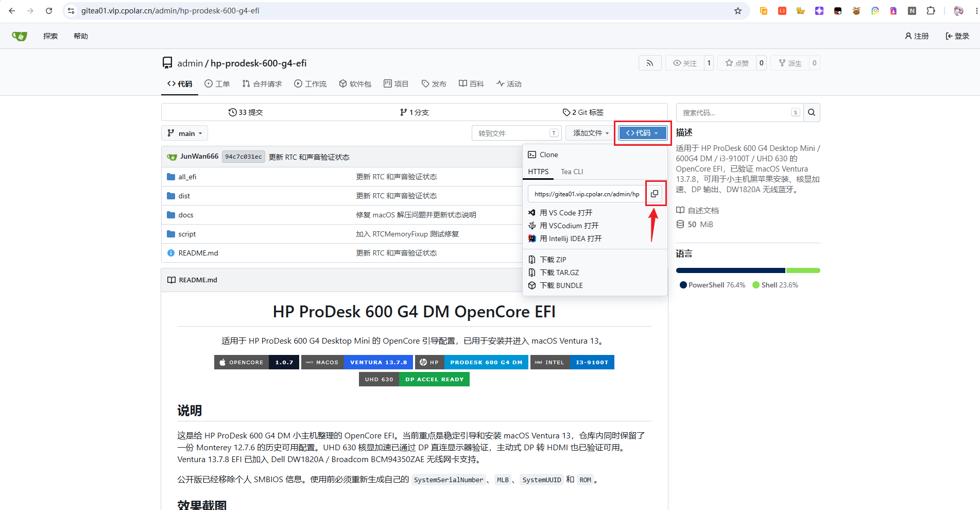Click the 注册 register link
The image size is (980, 510).
(917, 36)
